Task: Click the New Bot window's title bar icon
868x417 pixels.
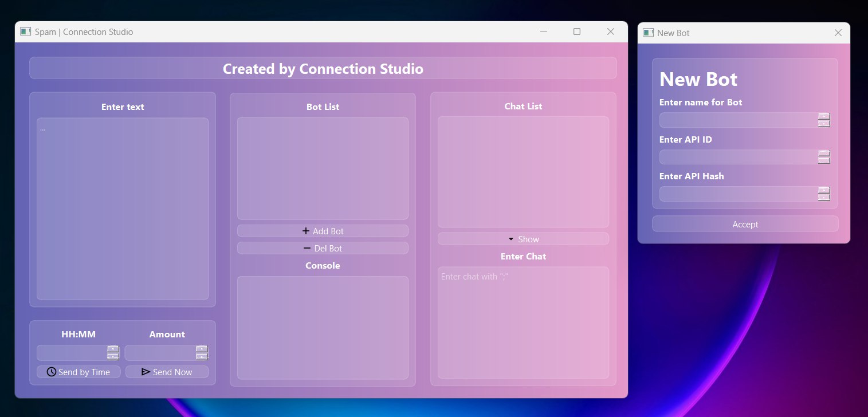Action: [x=649, y=33]
